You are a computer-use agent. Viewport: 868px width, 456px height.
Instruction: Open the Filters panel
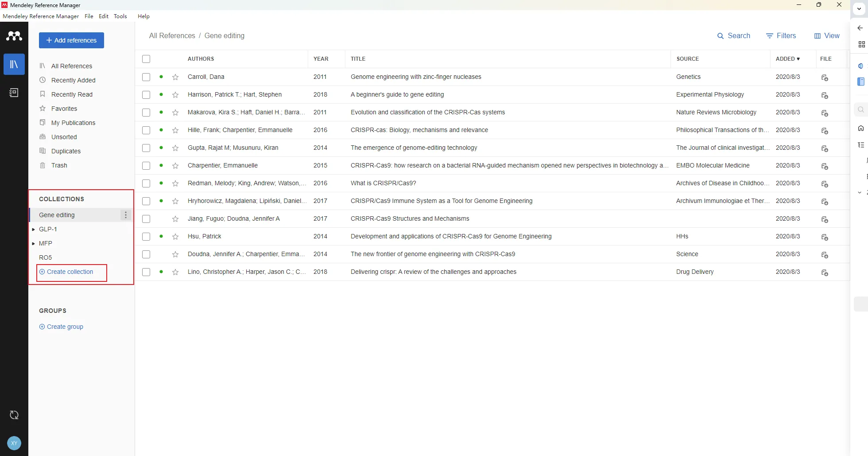[781, 36]
